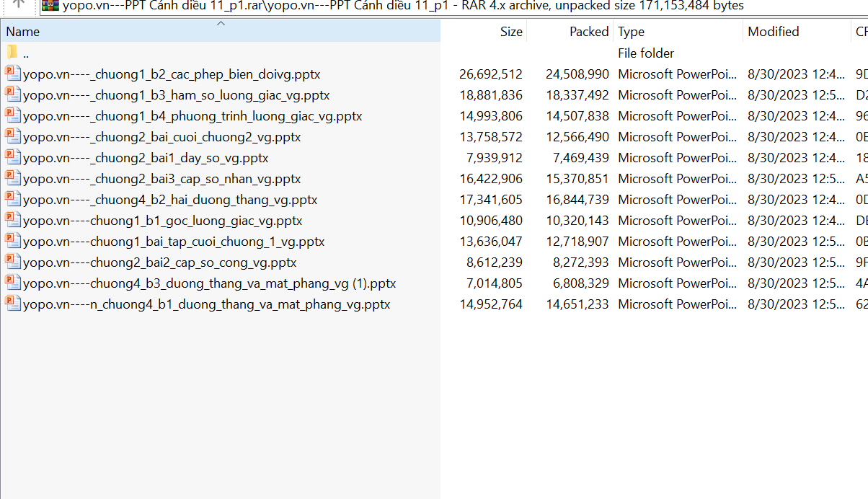Select file chuong1_bai_tap_cuoi_chuong_1_vg.pptx
Viewport: 868px width, 499px height.
(x=174, y=242)
